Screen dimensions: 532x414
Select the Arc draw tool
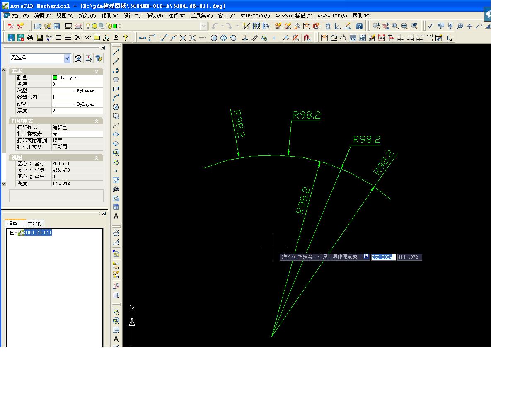point(116,98)
